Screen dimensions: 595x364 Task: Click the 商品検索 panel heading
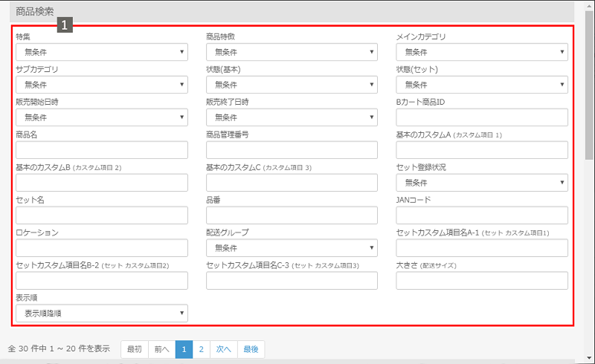pos(35,11)
